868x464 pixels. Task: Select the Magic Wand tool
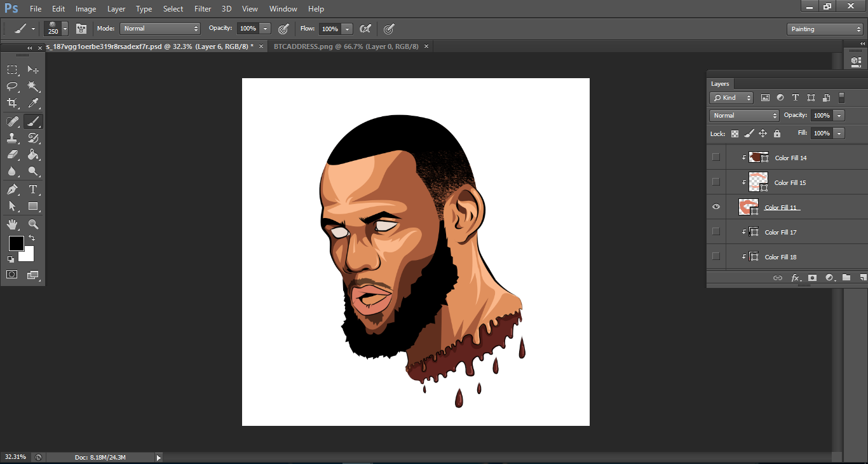pyautogui.click(x=33, y=86)
